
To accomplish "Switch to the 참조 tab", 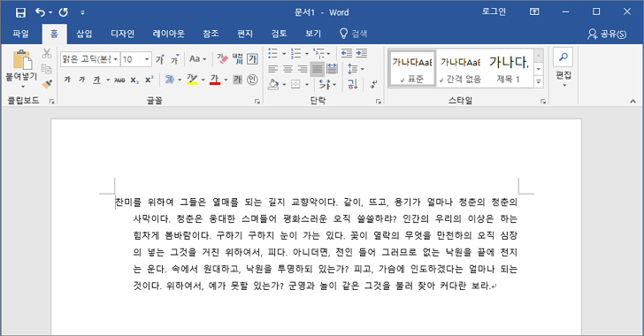I will tap(211, 34).
